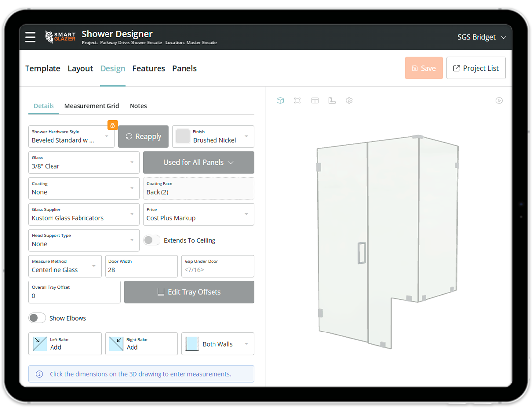The image size is (532, 409).
Task: Expand Used for All Panels menu
Action: click(198, 162)
